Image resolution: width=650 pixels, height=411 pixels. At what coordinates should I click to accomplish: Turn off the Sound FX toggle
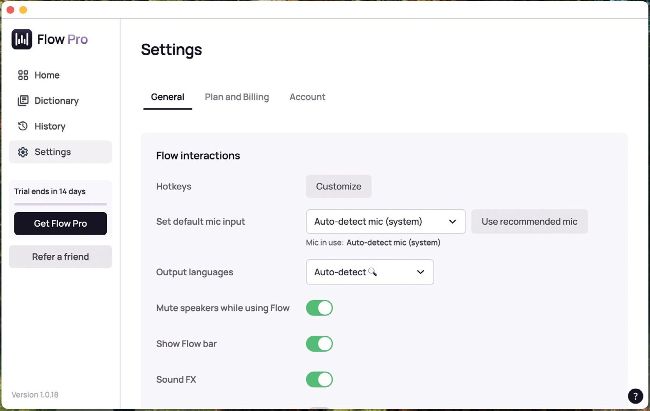(319, 380)
